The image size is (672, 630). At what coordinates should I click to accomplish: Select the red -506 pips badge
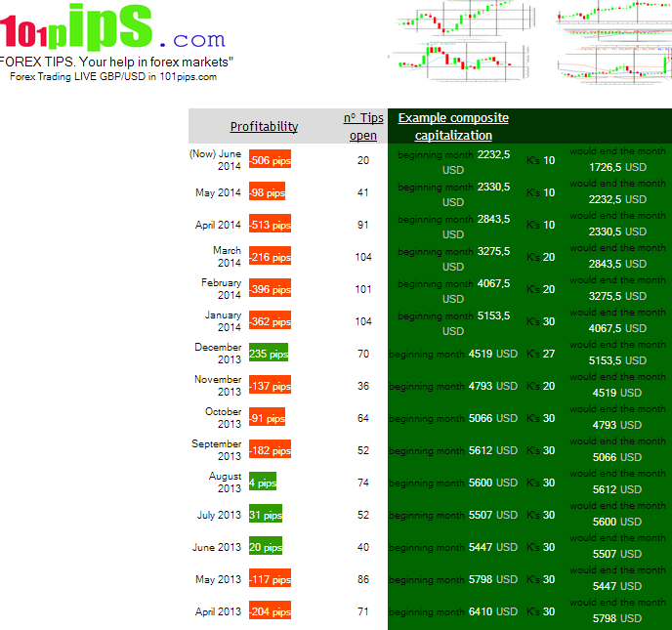click(x=270, y=160)
